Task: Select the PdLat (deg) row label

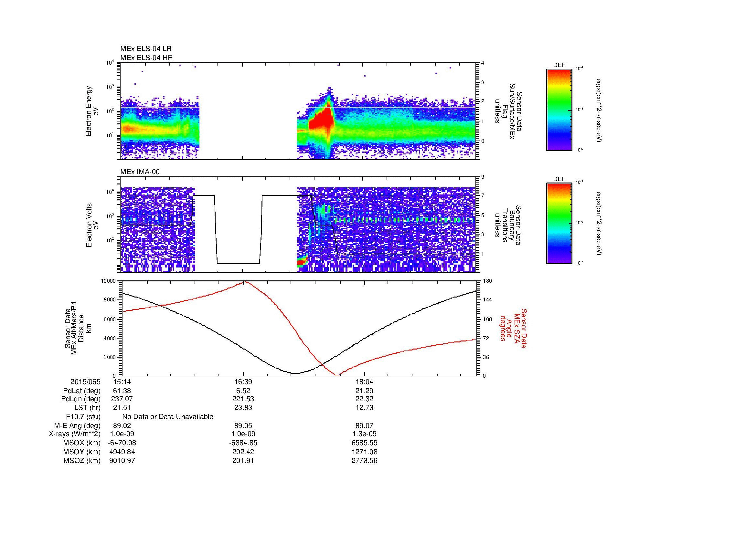Action: [82, 391]
